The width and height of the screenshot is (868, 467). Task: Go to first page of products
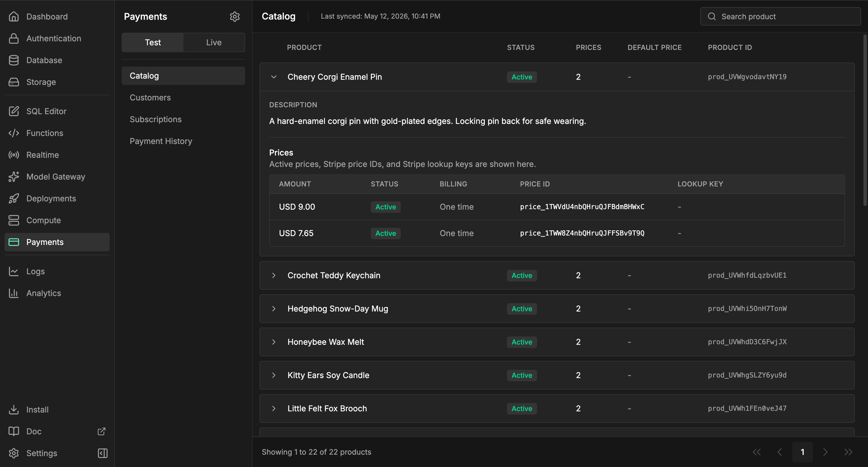click(x=756, y=452)
